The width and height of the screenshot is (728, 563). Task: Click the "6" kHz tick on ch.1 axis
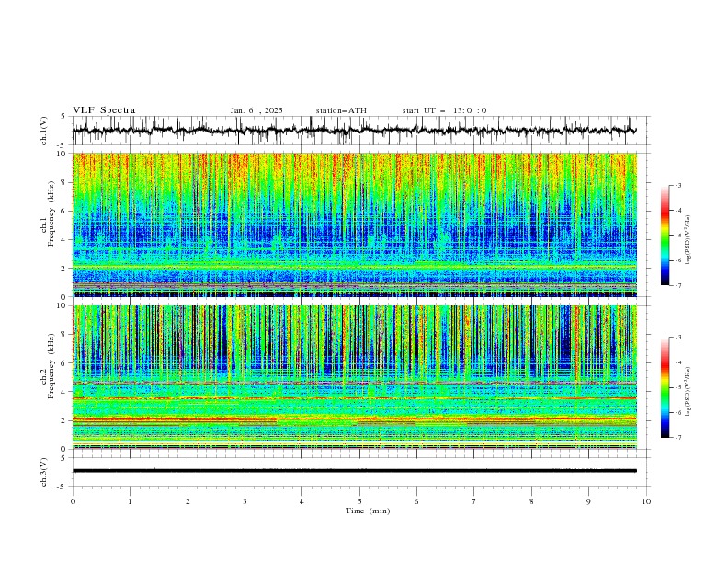tap(64, 212)
